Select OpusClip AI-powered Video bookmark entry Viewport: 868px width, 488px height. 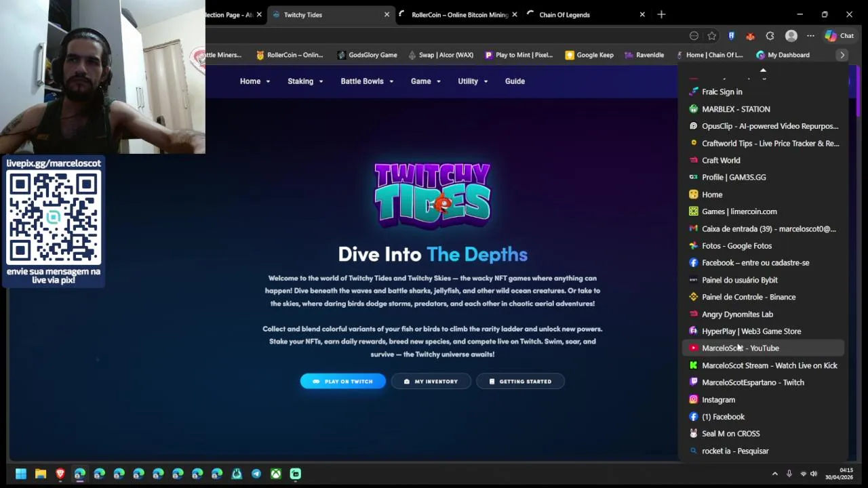[x=763, y=126]
